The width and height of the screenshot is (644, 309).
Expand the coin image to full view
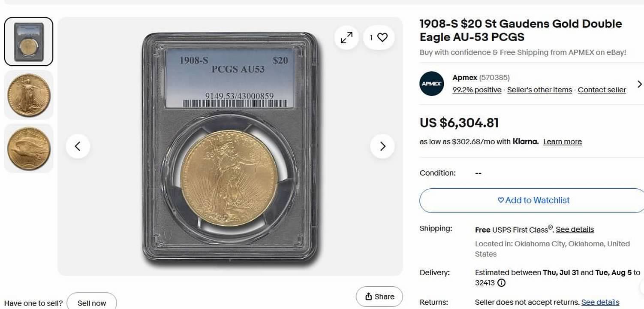click(x=346, y=38)
